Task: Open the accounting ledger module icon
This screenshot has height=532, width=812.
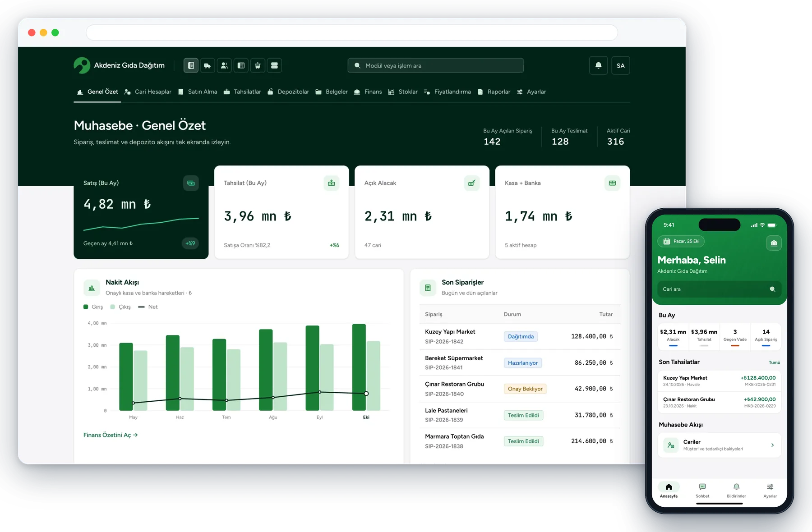Action: (191, 65)
